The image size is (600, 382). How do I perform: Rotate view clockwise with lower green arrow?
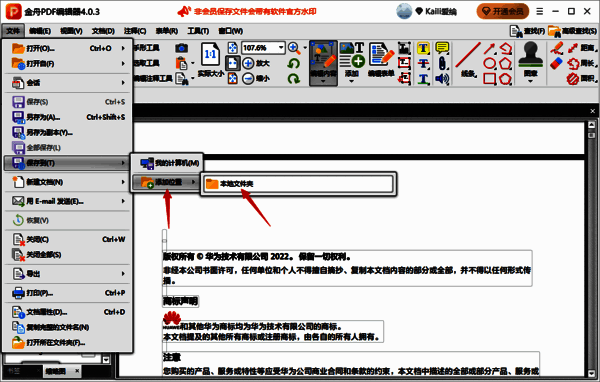293,79
